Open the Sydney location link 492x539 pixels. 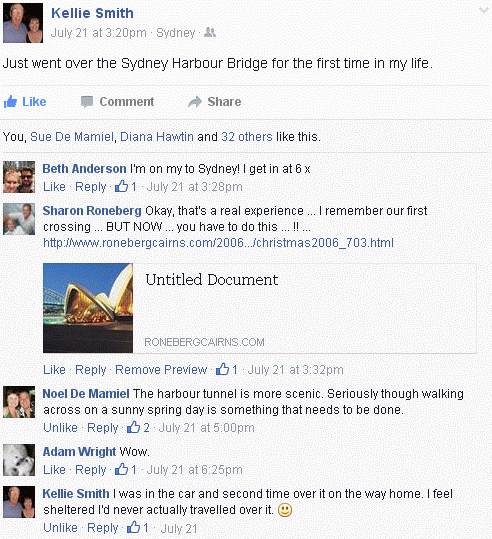(x=176, y=33)
